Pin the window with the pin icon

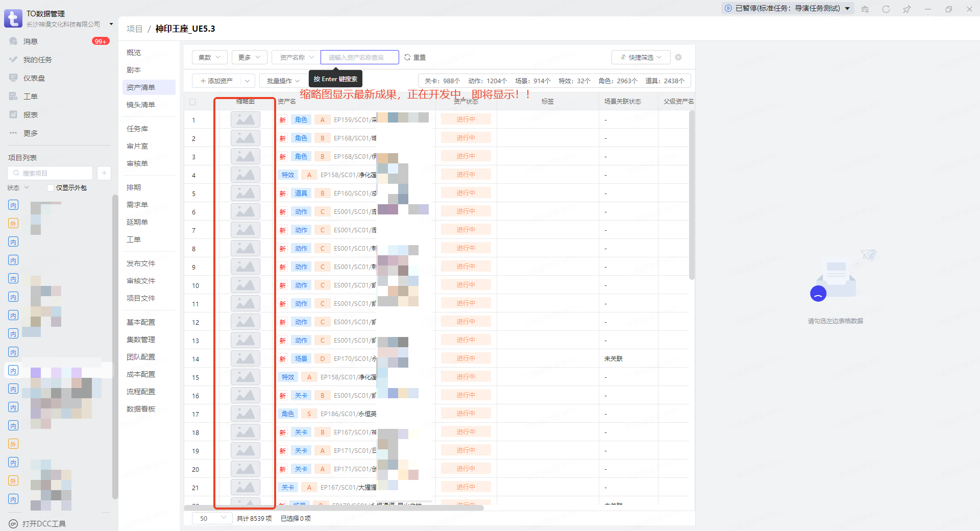pos(907,9)
